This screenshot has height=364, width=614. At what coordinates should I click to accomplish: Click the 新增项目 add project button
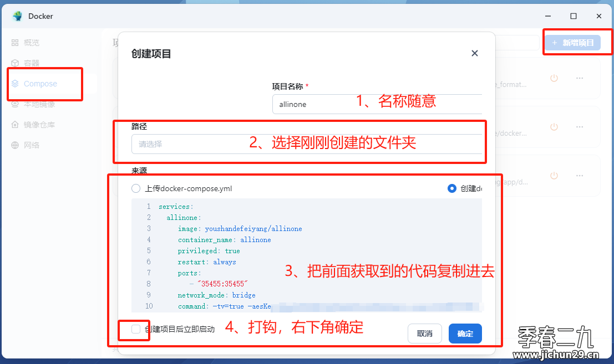point(572,43)
